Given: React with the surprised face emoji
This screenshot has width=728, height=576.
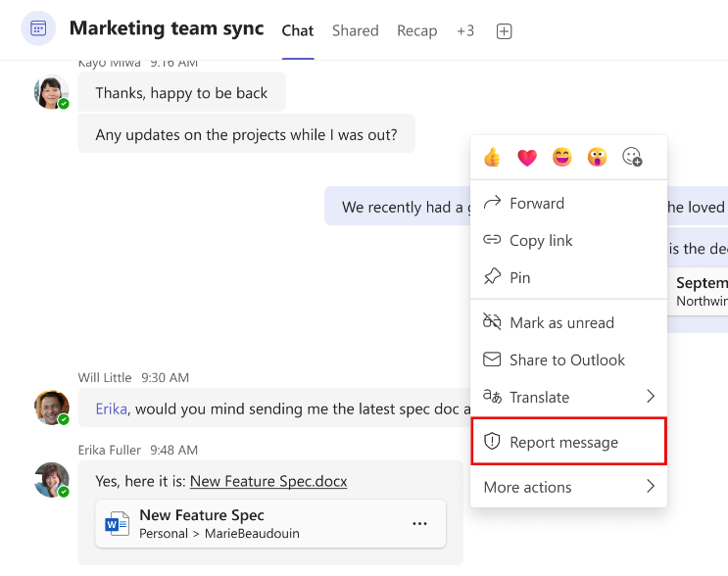Looking at the screenshot, I should [597, 157].
